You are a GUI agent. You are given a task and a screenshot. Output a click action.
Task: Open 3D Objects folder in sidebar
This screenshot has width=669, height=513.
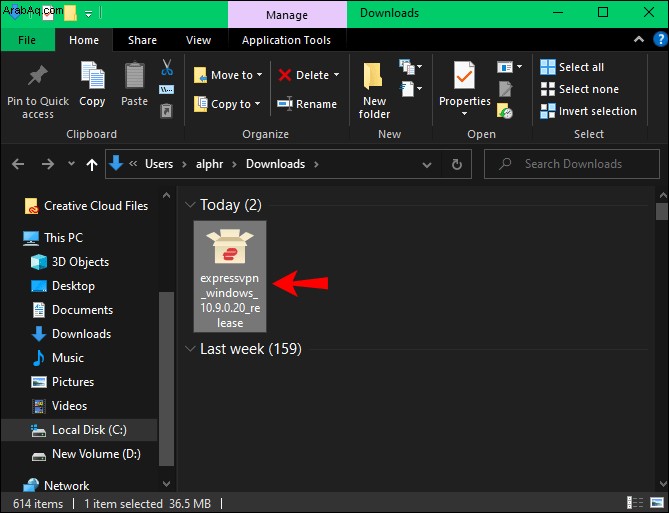pos(70,262)
